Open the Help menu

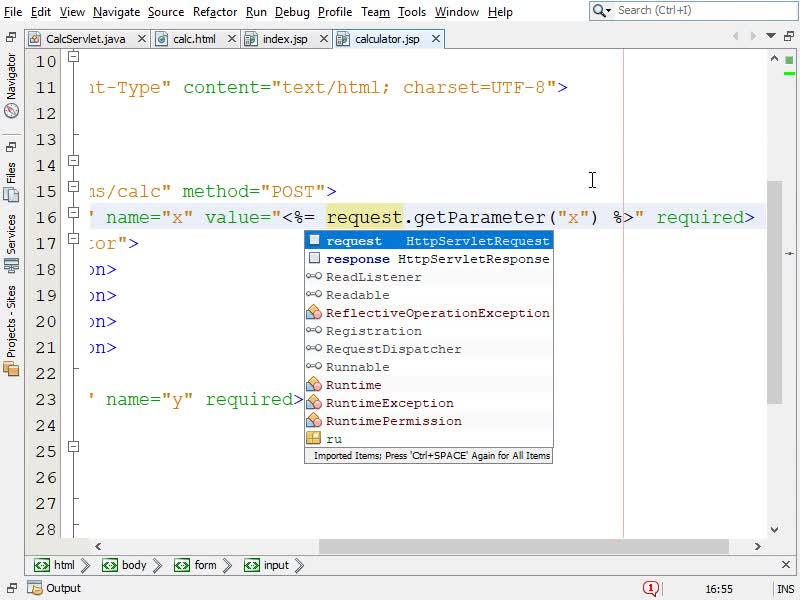[500, 12]
